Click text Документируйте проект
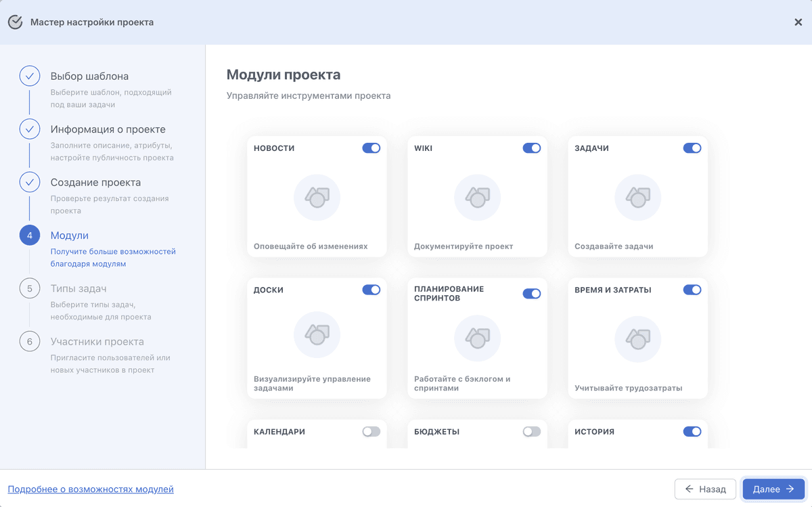Screen dimensions: 812x507 click(x=464, y=246)
